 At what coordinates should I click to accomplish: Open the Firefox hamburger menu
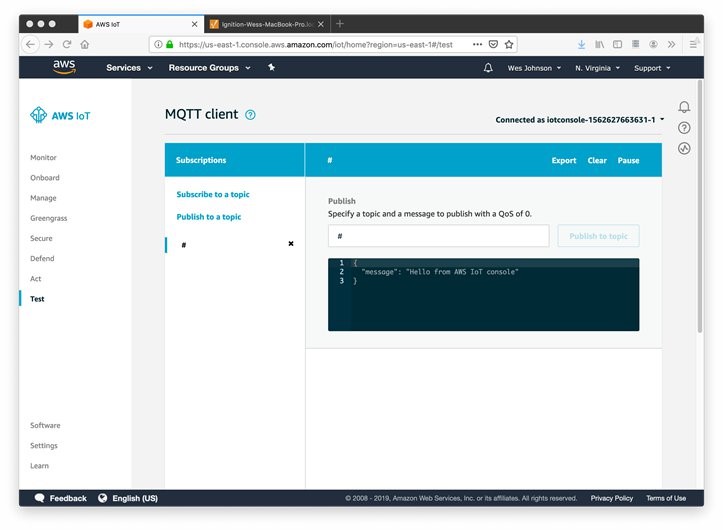click(693, 44)
